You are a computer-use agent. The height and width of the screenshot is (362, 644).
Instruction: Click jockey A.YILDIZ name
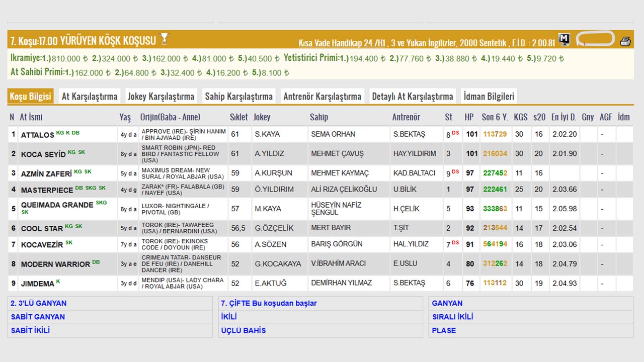click(269, 154)
